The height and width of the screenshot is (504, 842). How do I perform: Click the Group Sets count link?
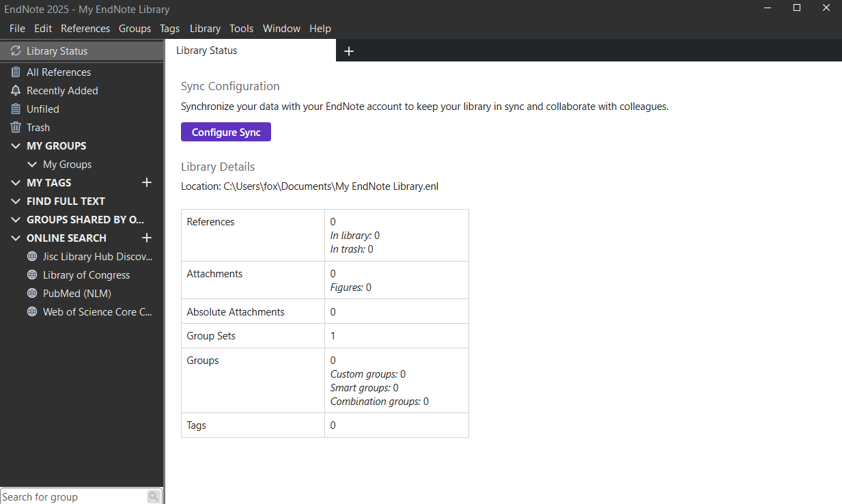pos(333,336)
